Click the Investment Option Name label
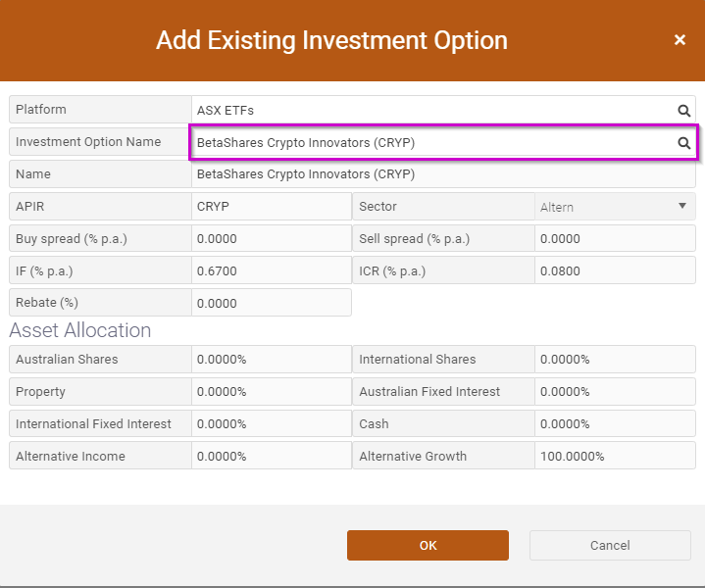The width and height of the screenshot is (705, 588). click(88, 142)
